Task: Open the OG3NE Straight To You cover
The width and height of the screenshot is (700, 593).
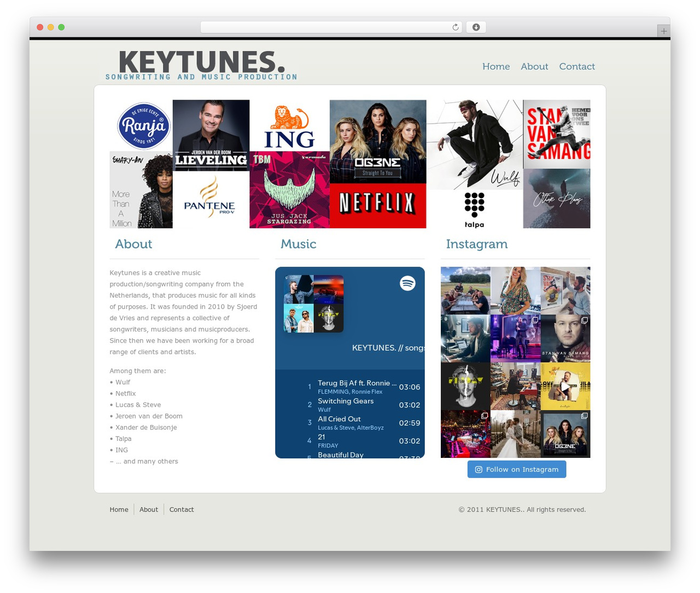Action: pyautogui.click(x=378, y=142)
